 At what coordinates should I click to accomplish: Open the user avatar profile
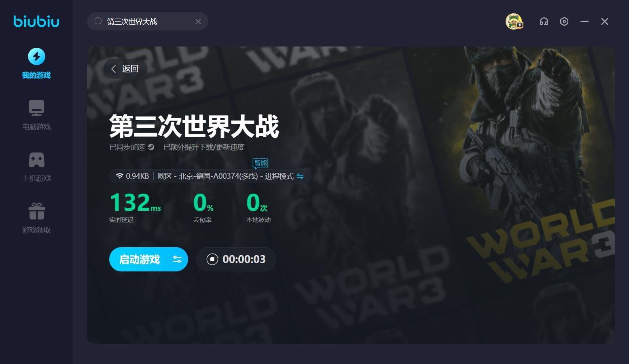coord(514,21)
